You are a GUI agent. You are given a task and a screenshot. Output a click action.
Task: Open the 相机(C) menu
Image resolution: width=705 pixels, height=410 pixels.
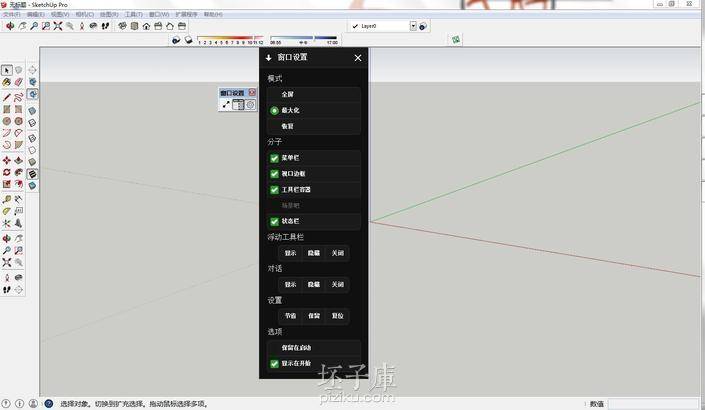coord(85,14)
